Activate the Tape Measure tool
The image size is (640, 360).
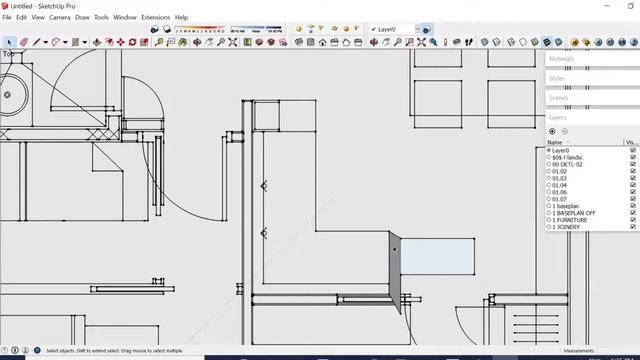pyautogui.click(x=159, y=42)
